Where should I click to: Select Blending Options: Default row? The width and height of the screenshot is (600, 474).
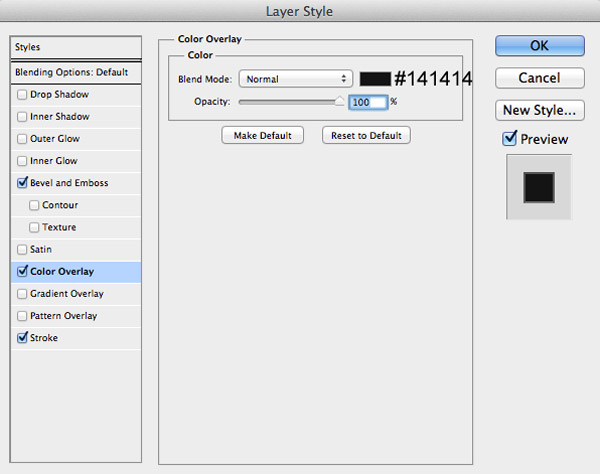(x=76, y=72)
